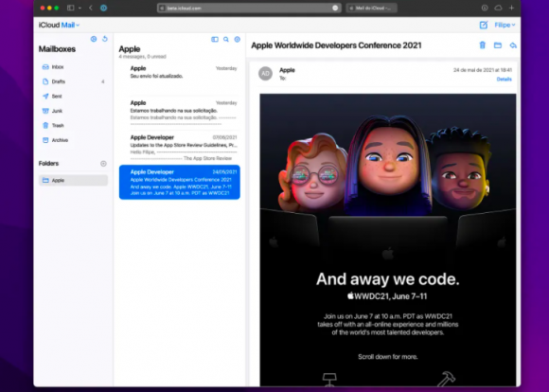The height and width of the screenshot is (392, 549).
Task: Open the 'Seu envio foi atualizado' message
Action: [x=180, y=78]
